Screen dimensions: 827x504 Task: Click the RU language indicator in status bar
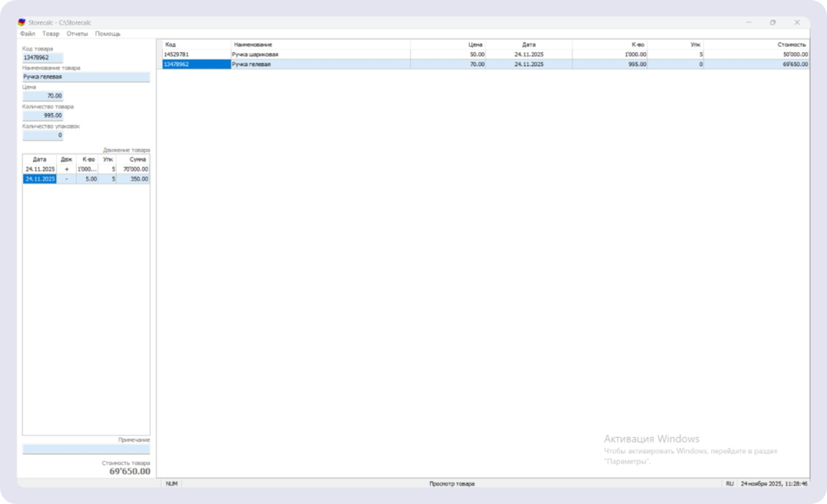click(x=729, y=483)
